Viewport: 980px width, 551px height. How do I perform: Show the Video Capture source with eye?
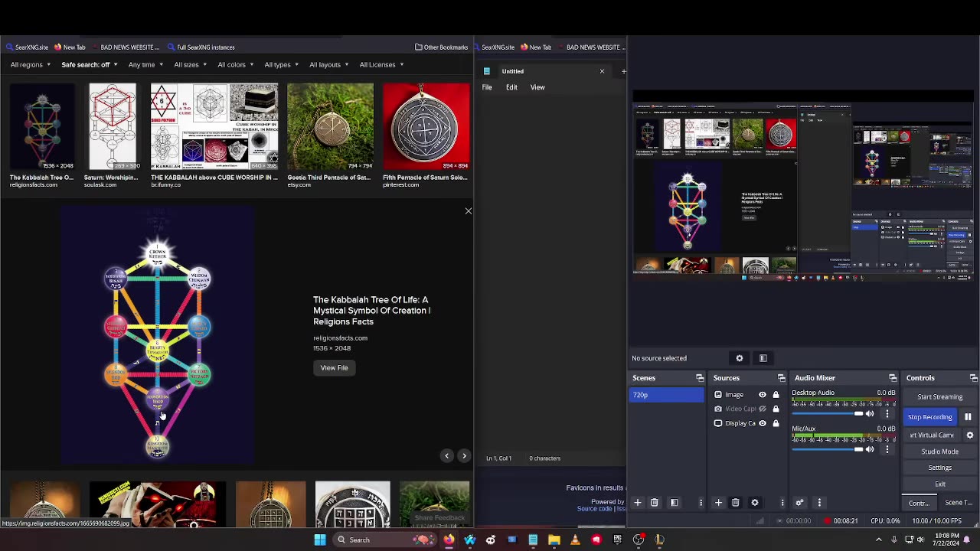tap(763, 409)
